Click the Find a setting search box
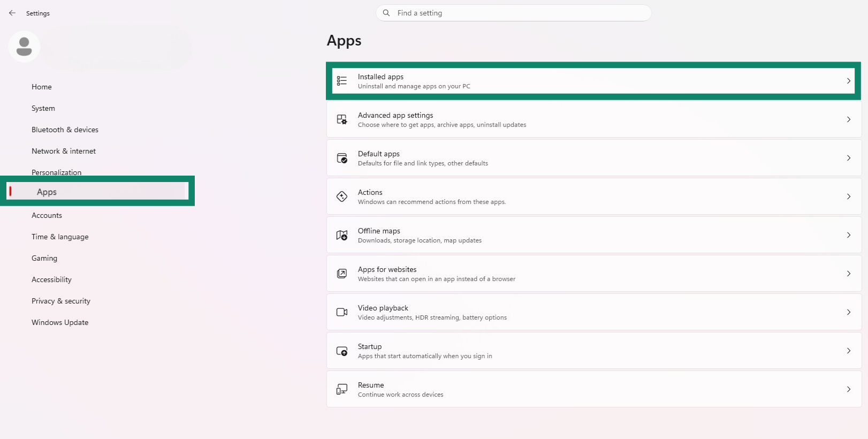This screenshot has height=439, width=868. pos(514,13)
